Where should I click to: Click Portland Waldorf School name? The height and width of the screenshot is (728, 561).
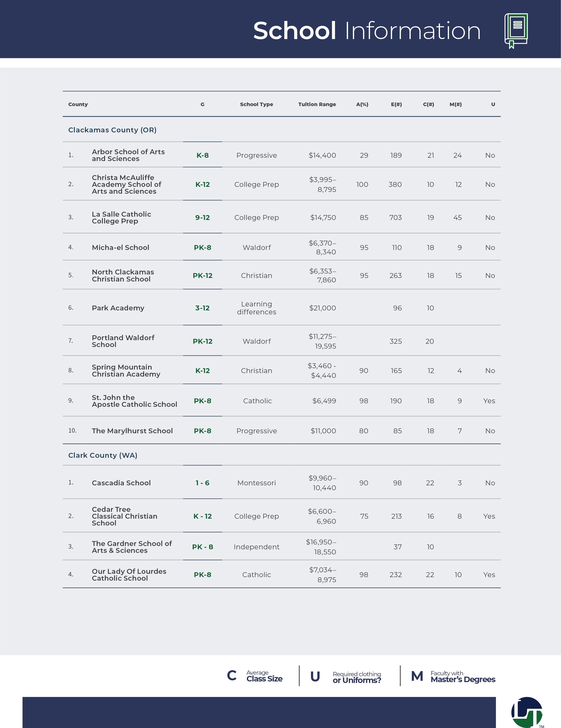pyautogui.click(x=123, y=341)
